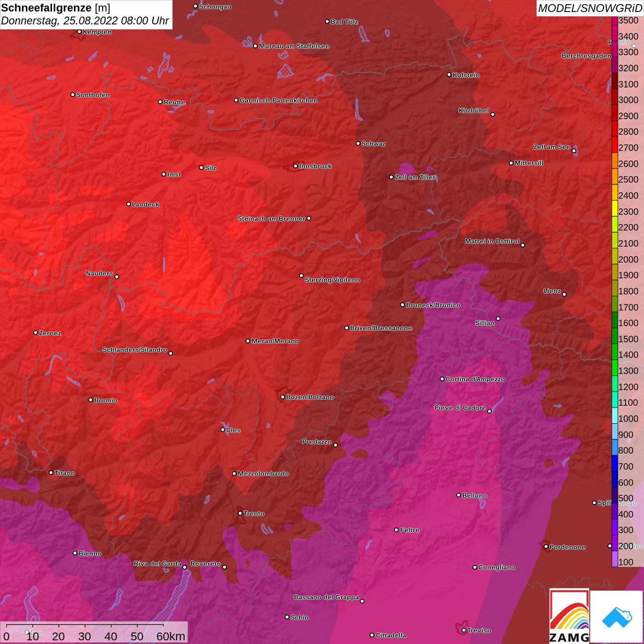Click the 2700 red legend swatch
This screenshot has width=644, height=644.
pyautogui.click(x=615, y=144)
